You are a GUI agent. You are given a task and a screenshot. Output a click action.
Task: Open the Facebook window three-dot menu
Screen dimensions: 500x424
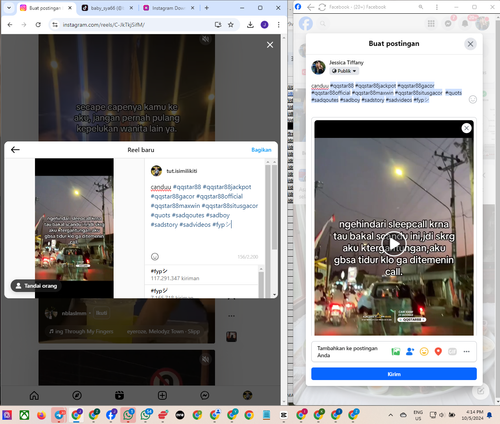click(x=437, y=7)
